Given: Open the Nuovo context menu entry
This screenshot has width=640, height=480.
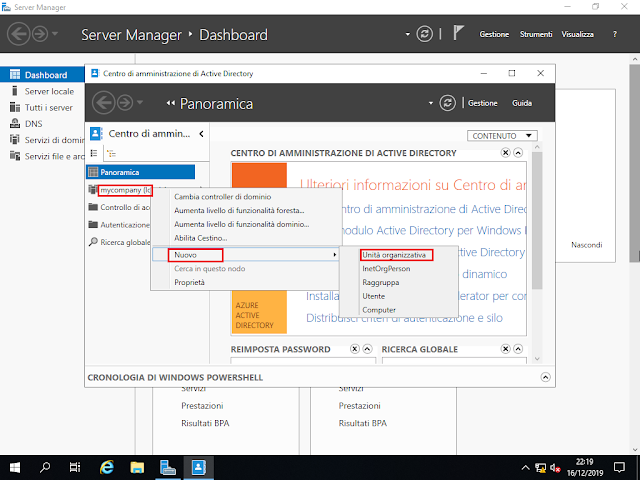Looking at the screenshot, I should [246, 255].
